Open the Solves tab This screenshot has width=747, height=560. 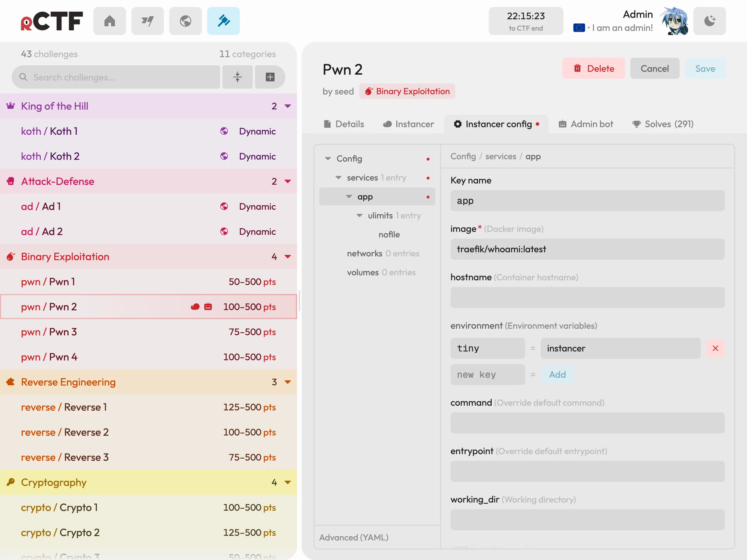(663, 124)
